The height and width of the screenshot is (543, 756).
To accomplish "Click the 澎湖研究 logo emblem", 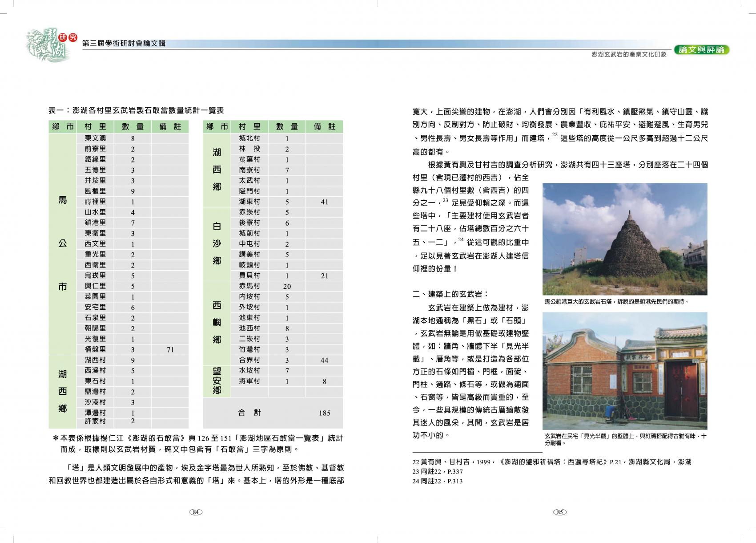I will pos(49,45).
